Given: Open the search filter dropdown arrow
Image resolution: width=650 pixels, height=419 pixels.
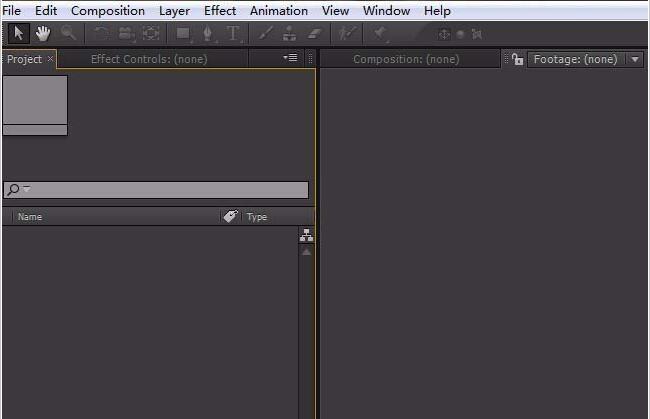Looking at the screenshot, I should (27, 188).
